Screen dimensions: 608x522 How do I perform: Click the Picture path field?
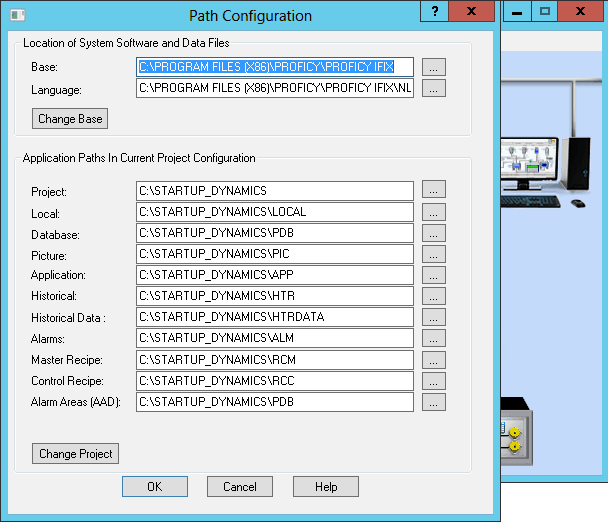[275, 254]
